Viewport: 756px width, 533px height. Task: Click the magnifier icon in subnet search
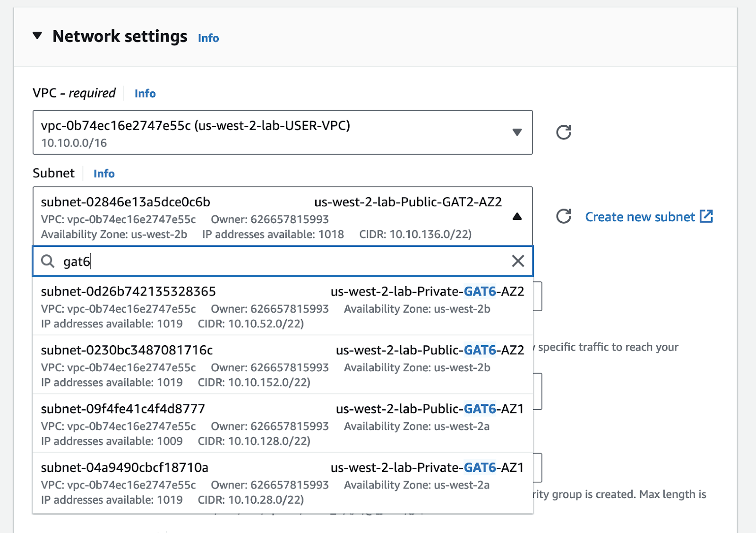click(48, 261)
